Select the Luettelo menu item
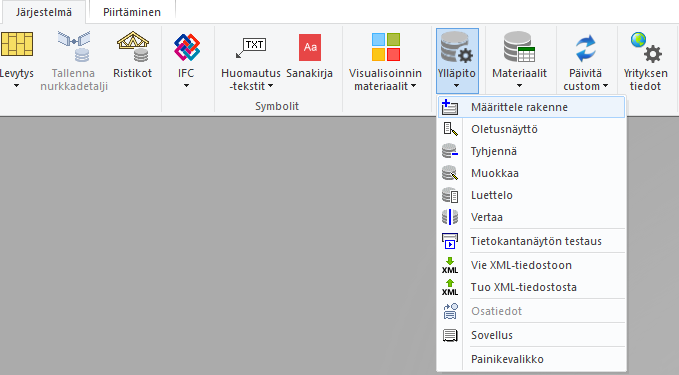This screenshot has height=375, width=679. coord(531,195)
